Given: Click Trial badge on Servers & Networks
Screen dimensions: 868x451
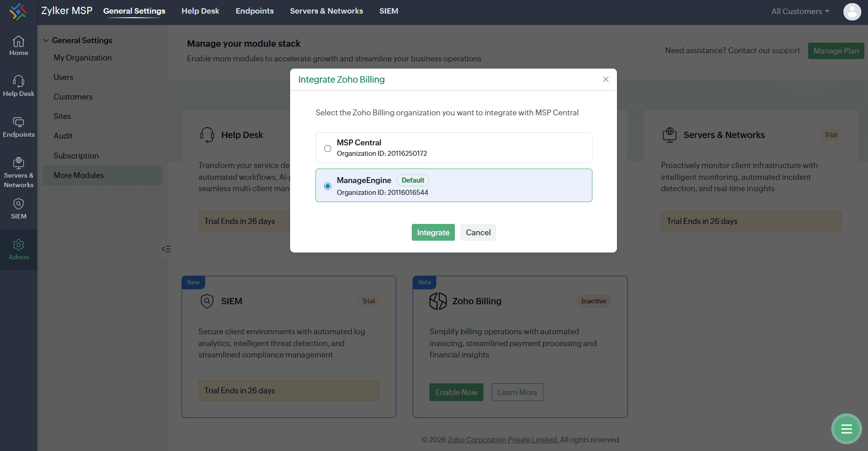Looking at the screenshot, I should click(831, 135).
